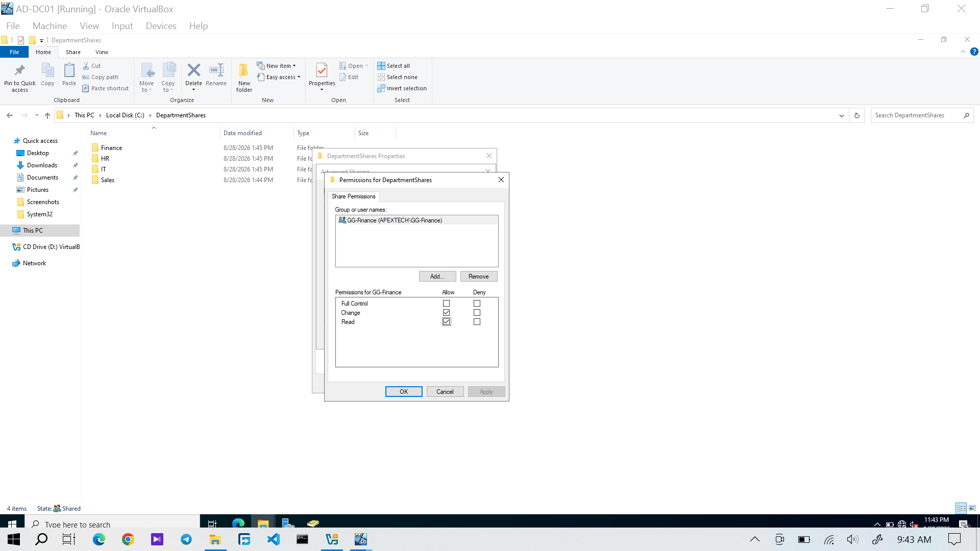Collapse the ribbon with chevron
Screen dimensions: 980x551
(963, 52)
